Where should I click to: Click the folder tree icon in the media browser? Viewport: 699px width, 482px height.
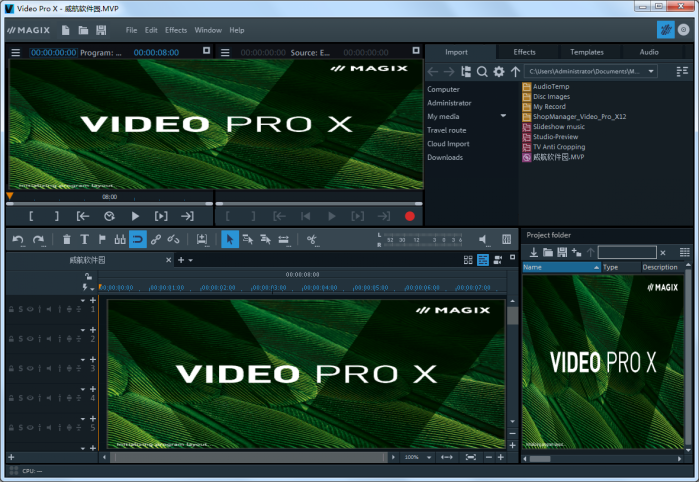point(466,71)
